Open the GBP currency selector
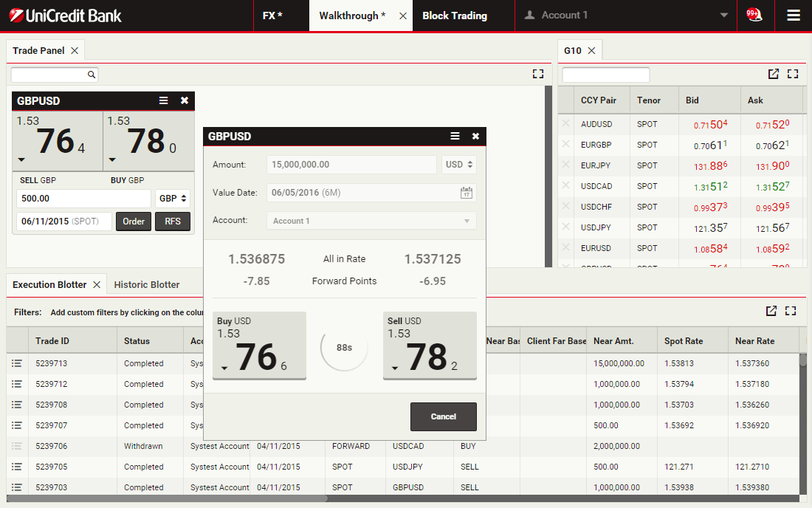 click(173, 199)
